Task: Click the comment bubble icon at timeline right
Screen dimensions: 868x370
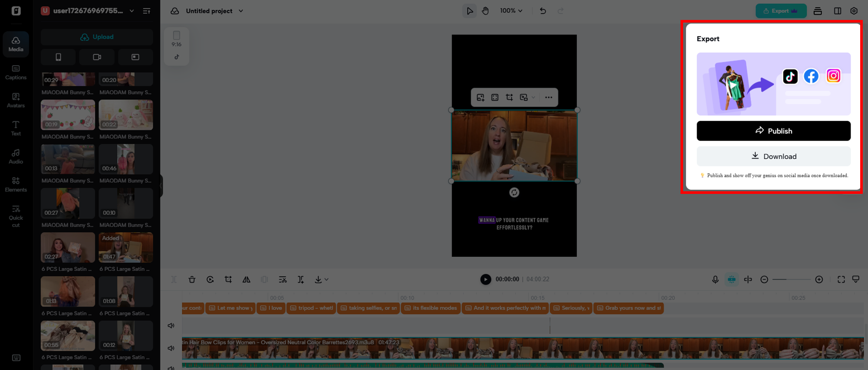Action: (x=856, y=279)
